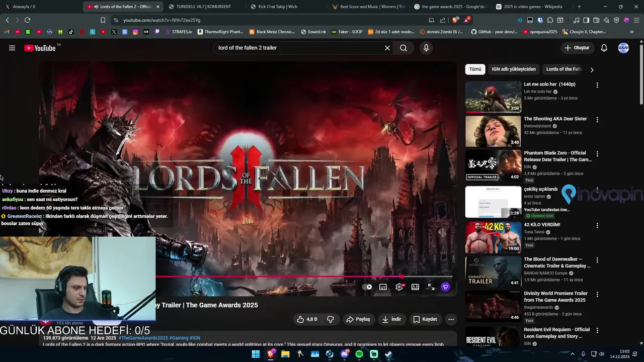Open Steam from the taskbar
644x362 pixels.
[389, 354]
